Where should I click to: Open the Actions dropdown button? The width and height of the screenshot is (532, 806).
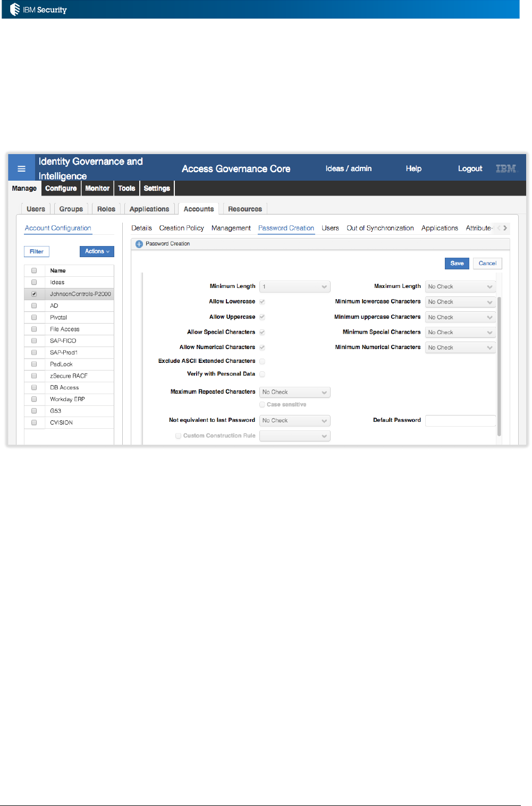point(97,251)
